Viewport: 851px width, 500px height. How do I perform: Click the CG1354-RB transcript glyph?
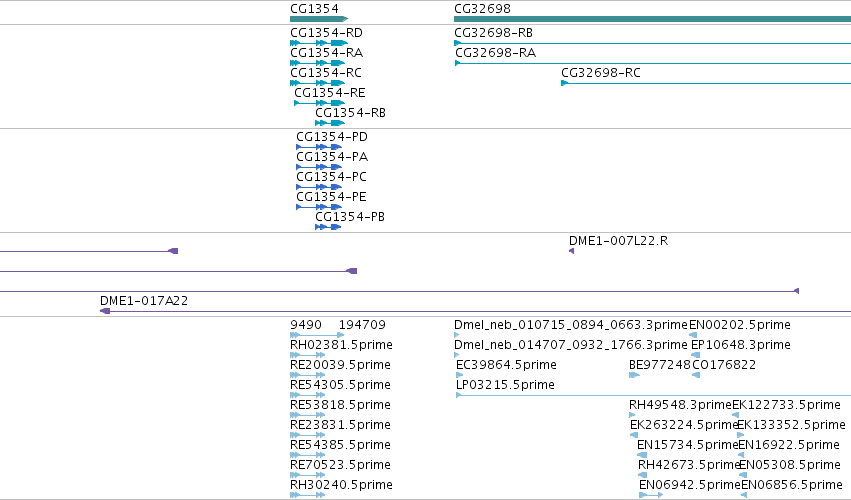click(330, 123)
